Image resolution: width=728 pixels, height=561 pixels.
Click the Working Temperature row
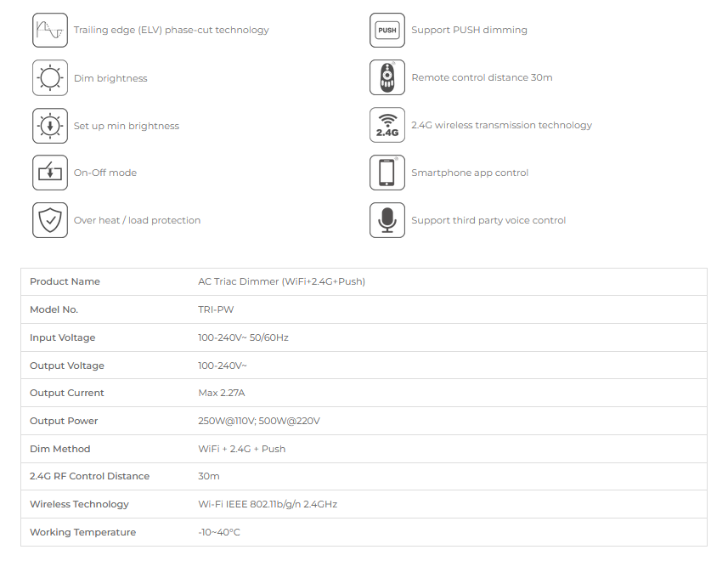click(x=364, y=532)
